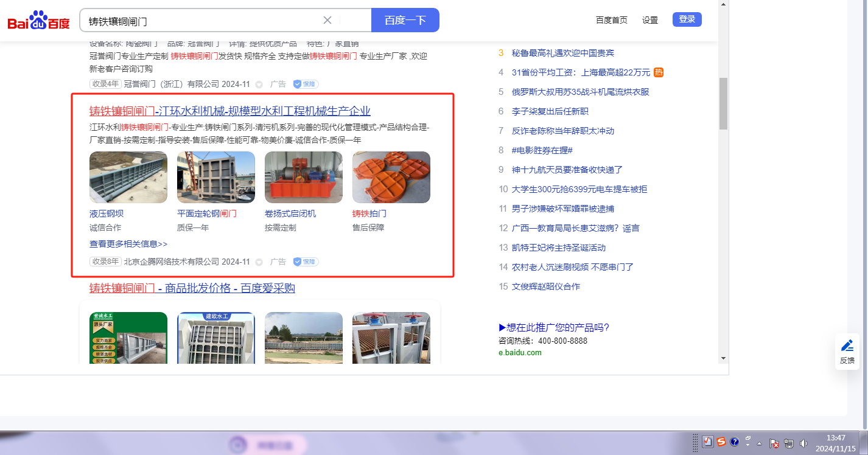Open result title 铸铁镶铜闸门-江环水利机械
The image size is (868, 455).
click(230, 111)
